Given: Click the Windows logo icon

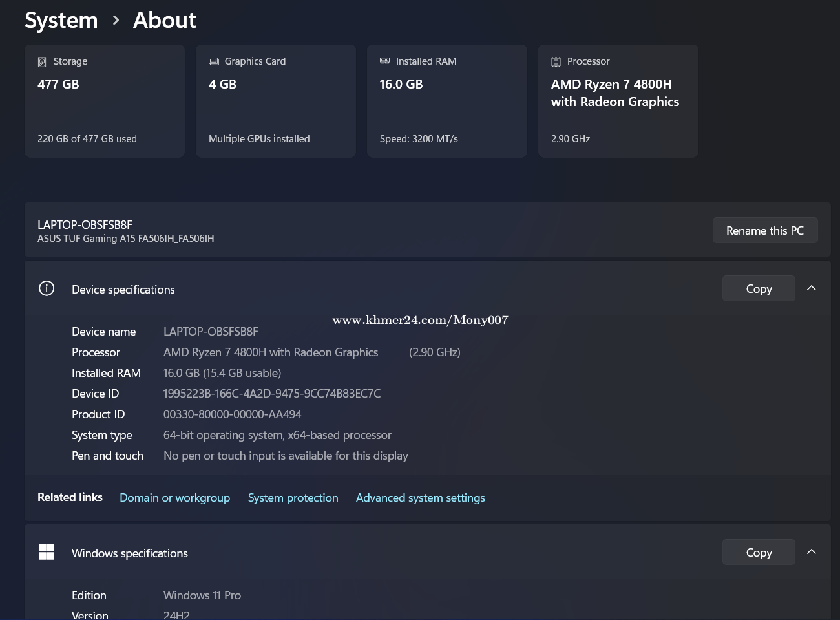Looking at the screenshot, I should tap(47, 552).
